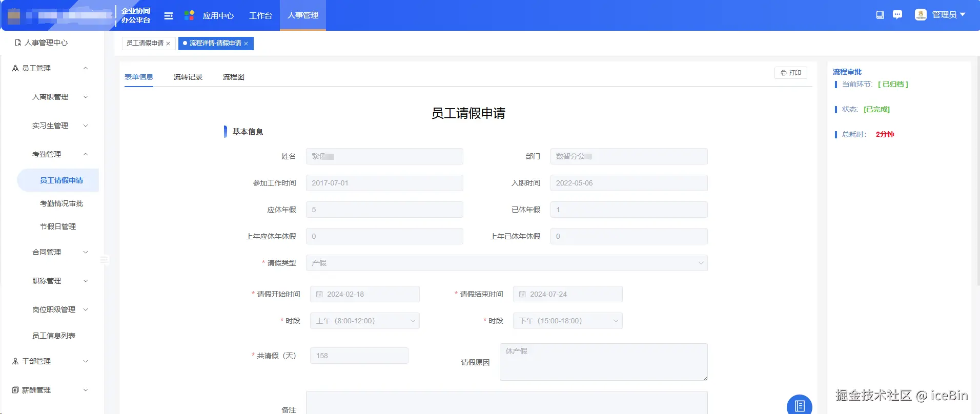Click the 薪酬管理 icon
Image resolution: width=980 pixels, height=414 pixels.
coord(15,390)
